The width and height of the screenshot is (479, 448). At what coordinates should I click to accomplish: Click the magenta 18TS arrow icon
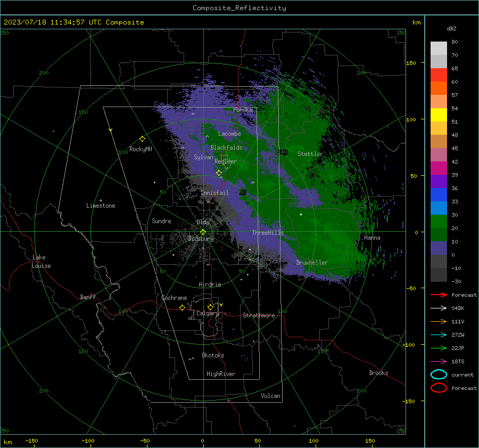point(439,362)
